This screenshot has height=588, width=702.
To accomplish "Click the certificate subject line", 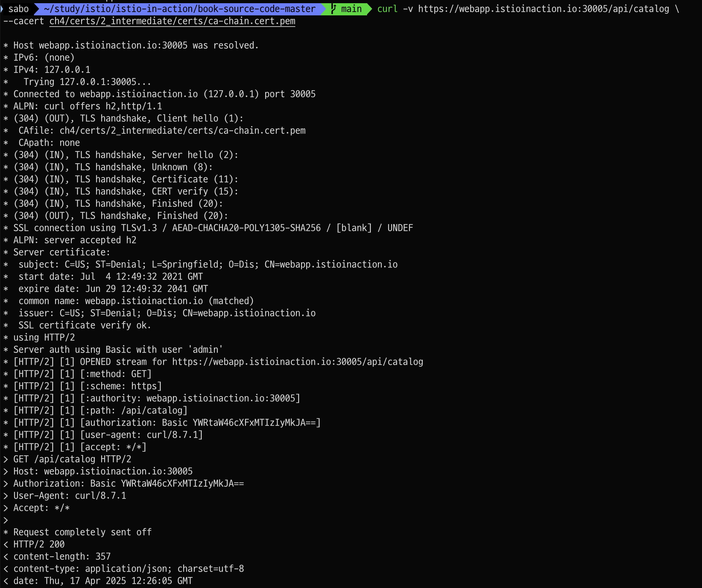I will tap(208, 264).
